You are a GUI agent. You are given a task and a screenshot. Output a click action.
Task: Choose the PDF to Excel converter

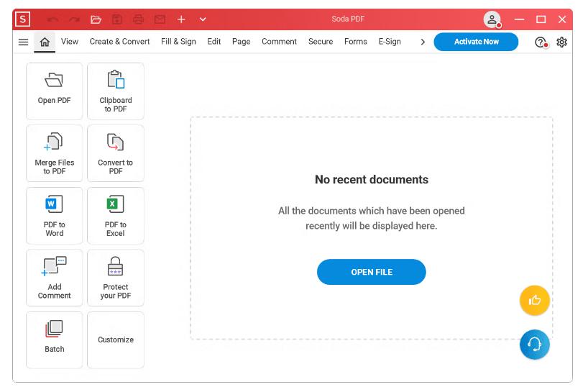pyautogui.click(x=116, y=215)
